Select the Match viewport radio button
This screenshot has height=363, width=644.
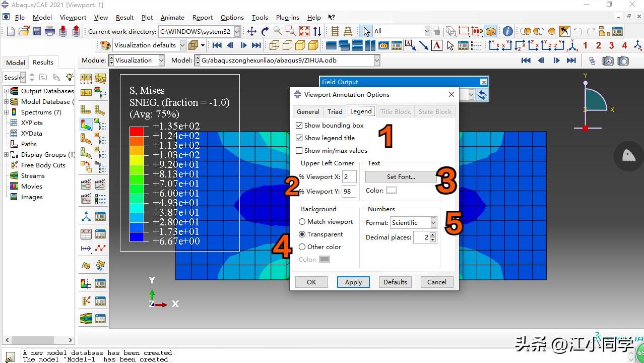pyautogui.click(x=302, y=221)
